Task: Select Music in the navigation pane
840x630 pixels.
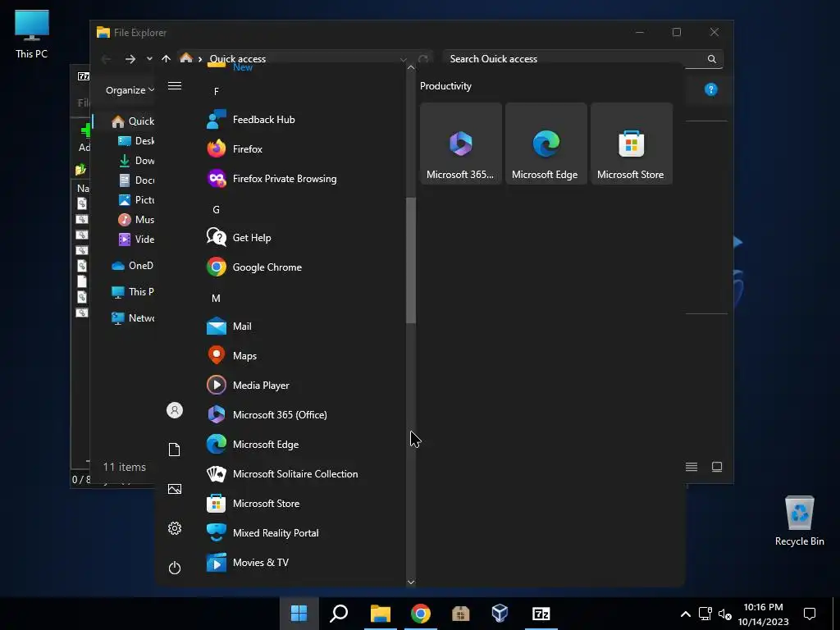Action: tap(136, 220)
